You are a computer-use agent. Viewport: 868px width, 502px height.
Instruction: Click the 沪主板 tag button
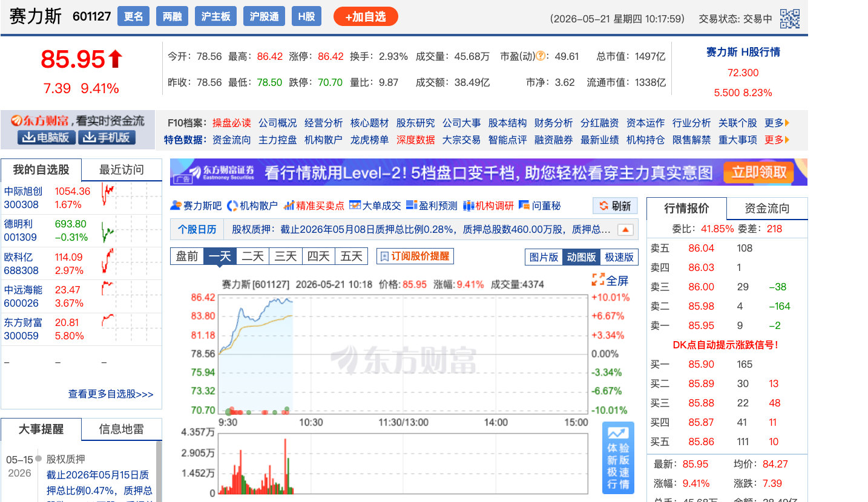[x=215, y=16]
